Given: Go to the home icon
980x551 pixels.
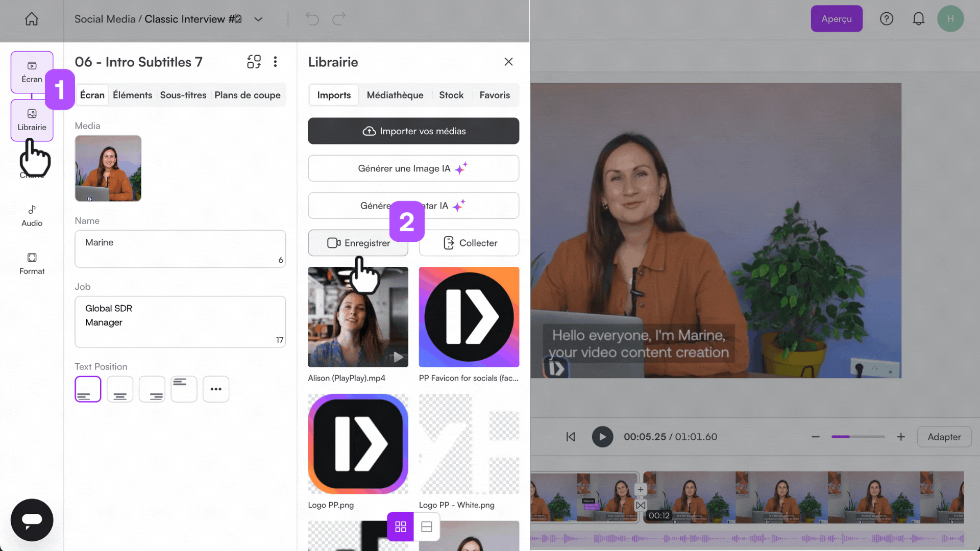Looking at the screenshot, I should 32,19.
